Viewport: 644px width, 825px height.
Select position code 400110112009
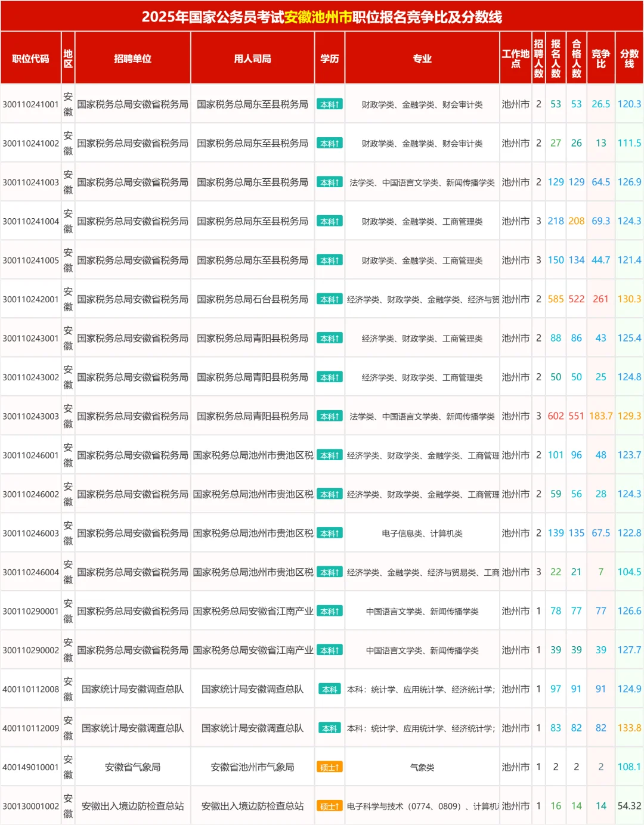tap(30, 728)
